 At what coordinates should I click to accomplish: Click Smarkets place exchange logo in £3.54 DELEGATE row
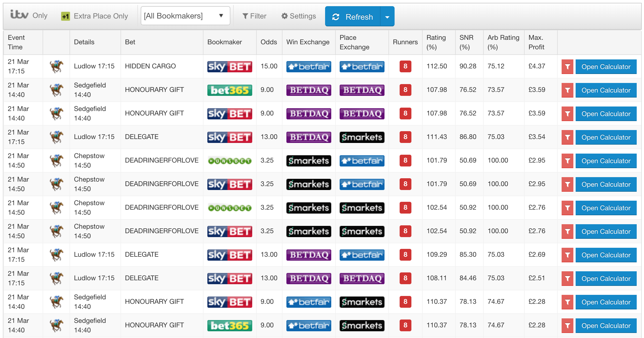(362, 137)
